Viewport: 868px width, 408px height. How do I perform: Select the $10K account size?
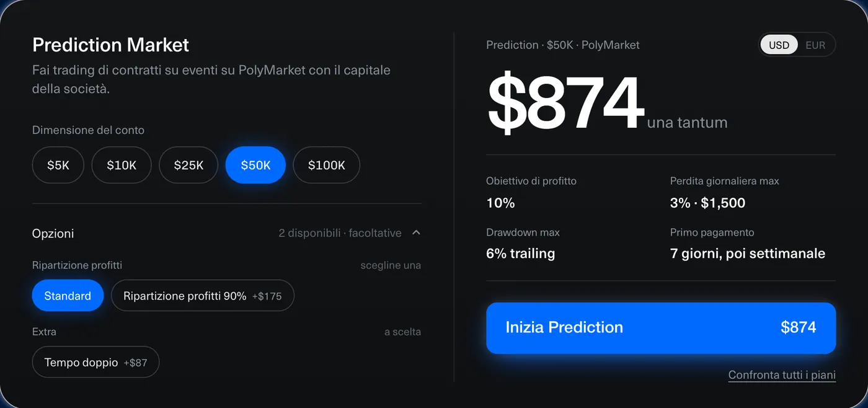(x=122, y=165)
